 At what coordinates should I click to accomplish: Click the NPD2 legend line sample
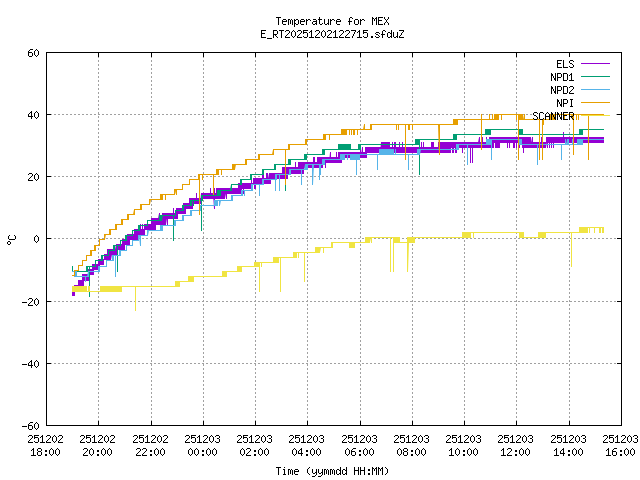point(594,89)
